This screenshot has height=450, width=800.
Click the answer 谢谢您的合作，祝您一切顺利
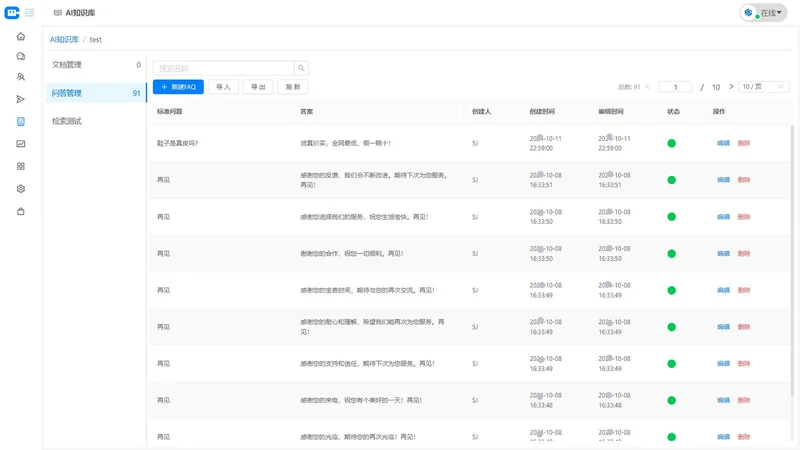coord(352,254)
